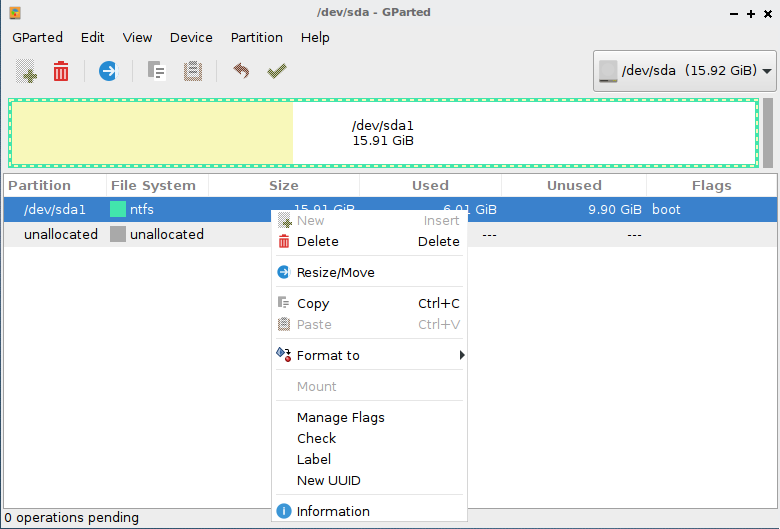Choose Label from the context menu
780x529 pixels.
point(369,459)
